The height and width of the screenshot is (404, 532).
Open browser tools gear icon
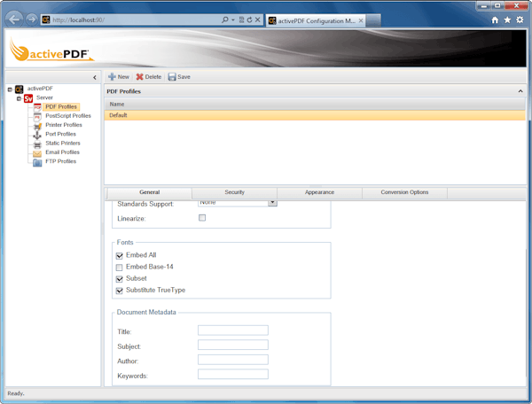point(520,20)
